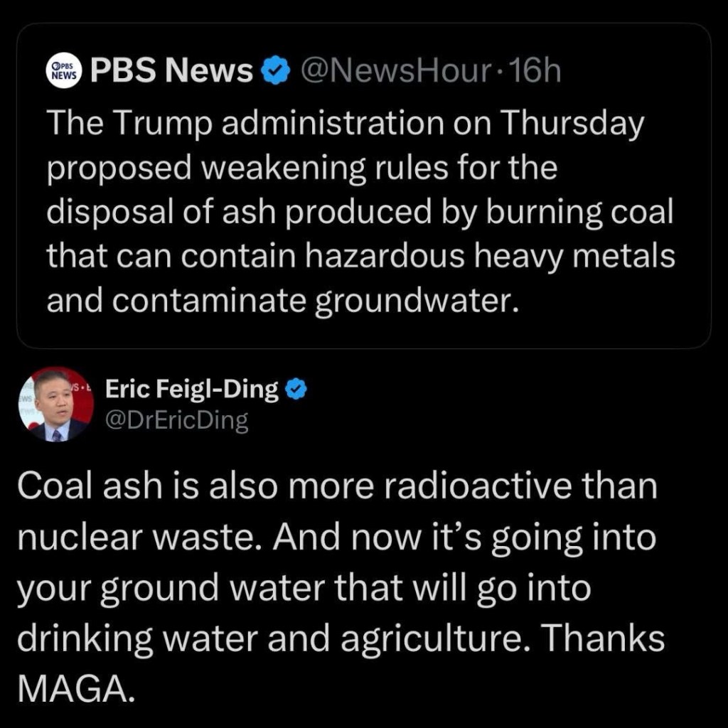
Task: Click the PBS News logo avatar
Action: [64, 71]
